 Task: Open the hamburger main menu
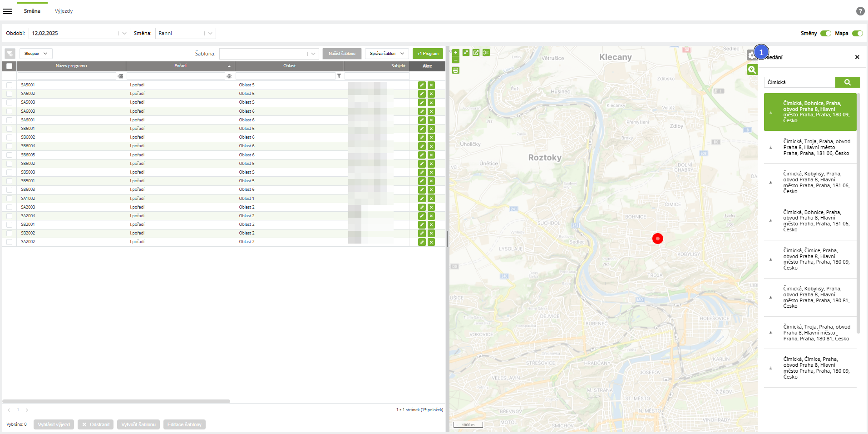[x=8, y=11]
